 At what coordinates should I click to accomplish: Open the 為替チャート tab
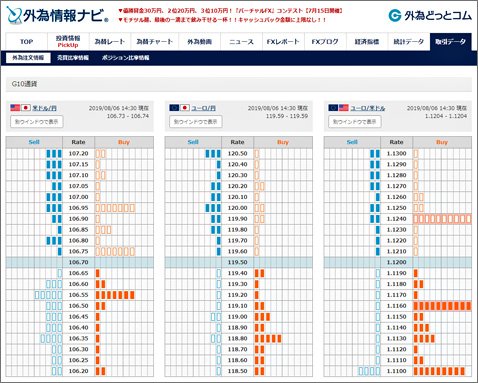155,42
